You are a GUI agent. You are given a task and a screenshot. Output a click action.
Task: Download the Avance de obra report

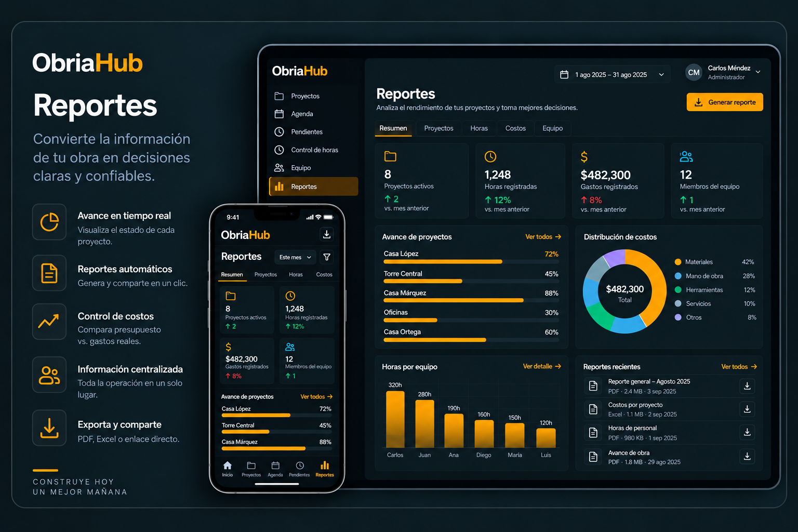(747, 456)
